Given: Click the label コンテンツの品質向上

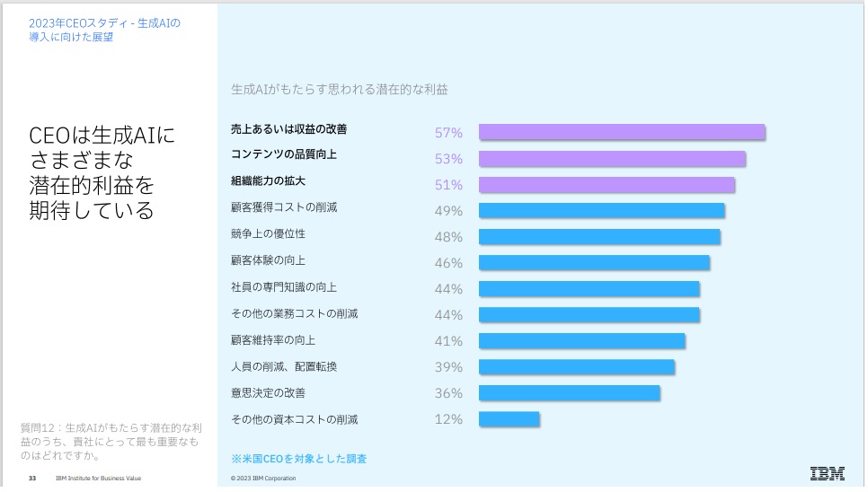Looking at the screenshot, I should tap(284, 155).
